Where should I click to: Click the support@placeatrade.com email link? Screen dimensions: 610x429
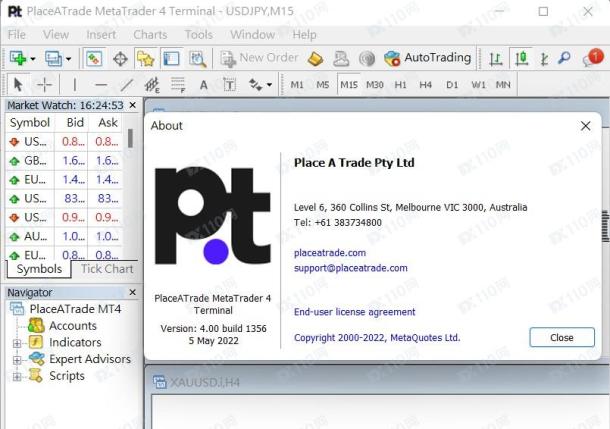coord(351,268)
